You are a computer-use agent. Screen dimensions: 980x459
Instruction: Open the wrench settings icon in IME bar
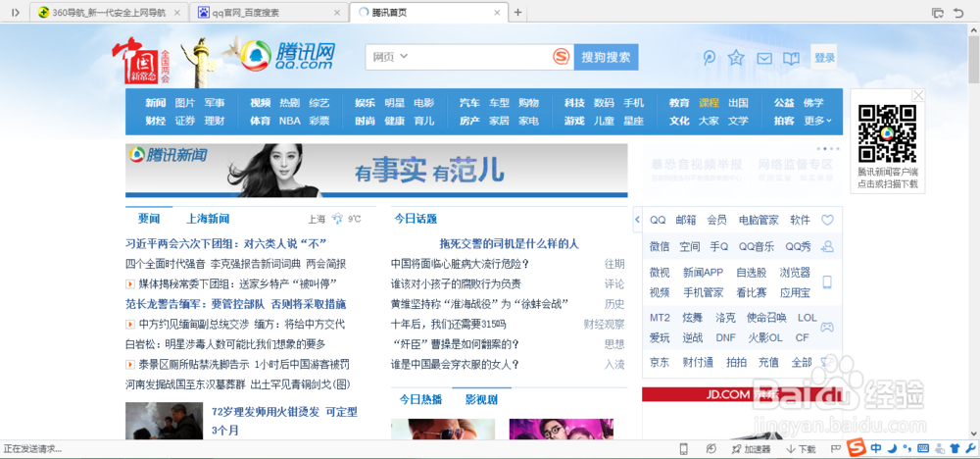(970, 448)
